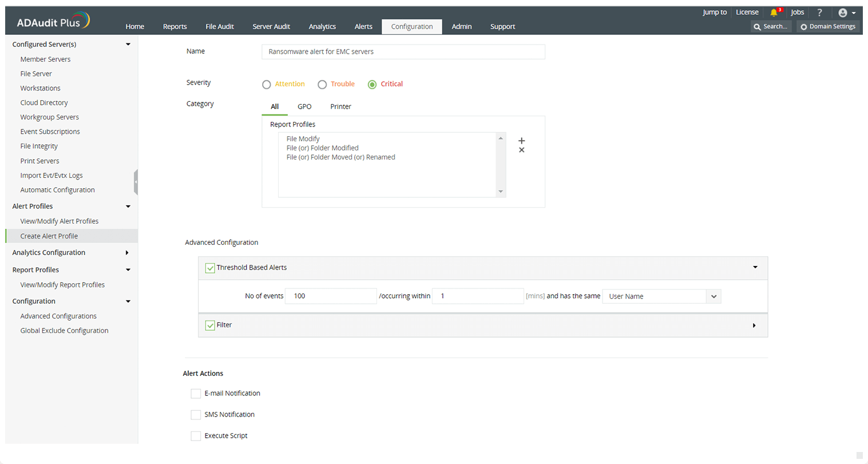
Task: Open the License link
Action: coord(747,12)
